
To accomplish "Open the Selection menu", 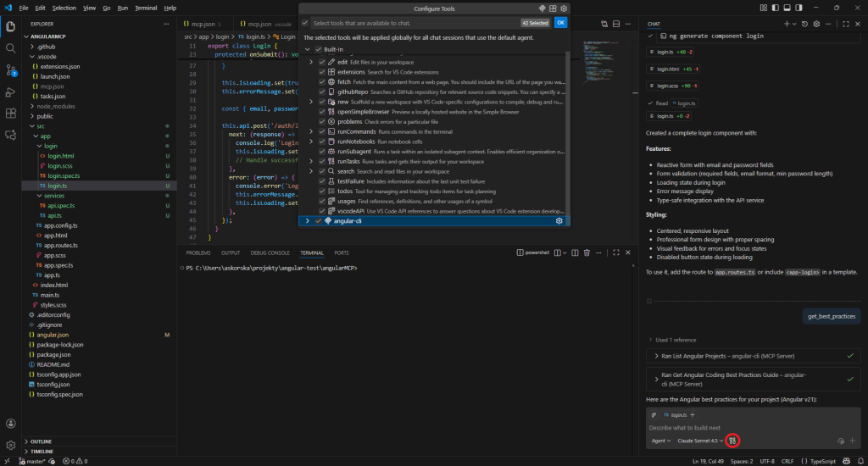I will pos(64,8).
